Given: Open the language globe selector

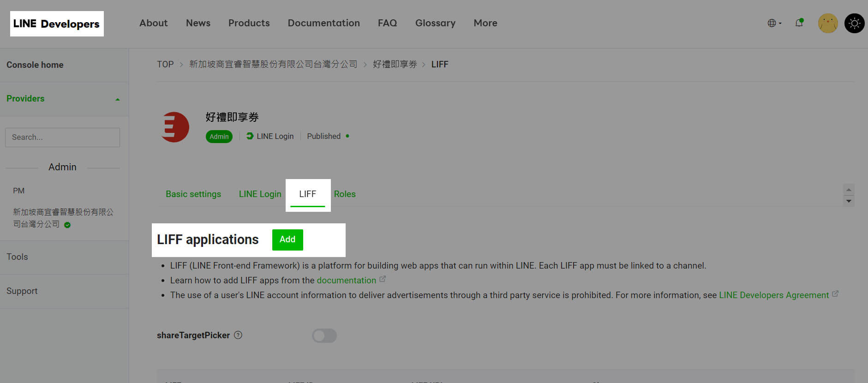Looking at the screenshot, I should [774, 23].
